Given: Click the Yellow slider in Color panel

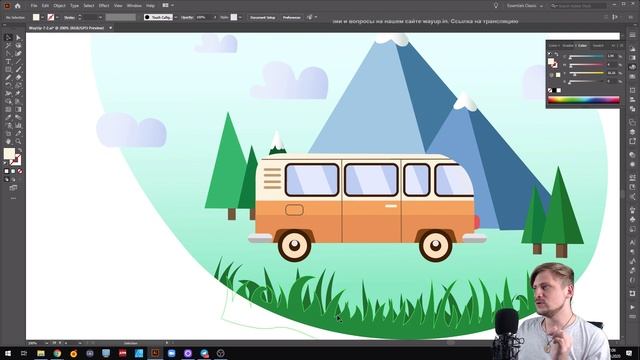Looking at the screenshot, I should pos(587,73).
